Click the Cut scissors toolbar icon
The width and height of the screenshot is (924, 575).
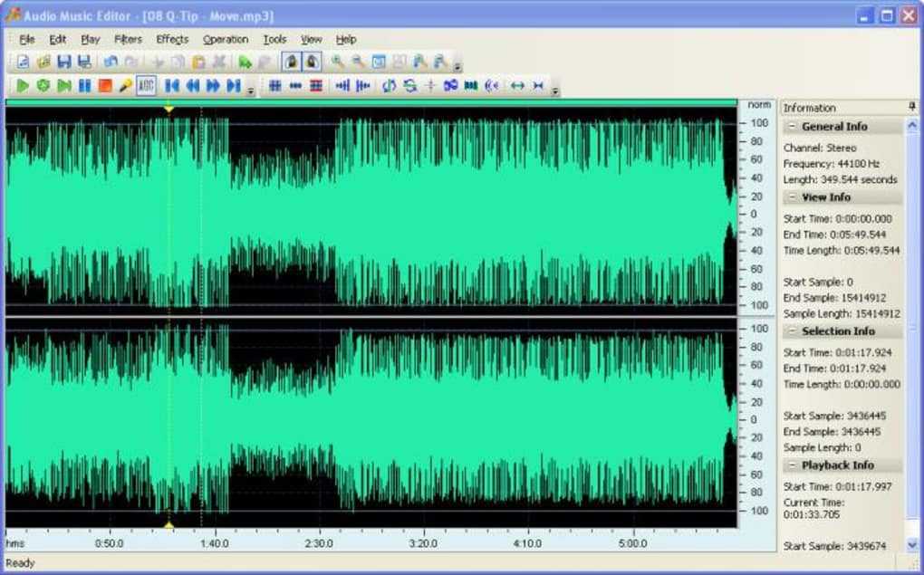(x=158, y=62)
